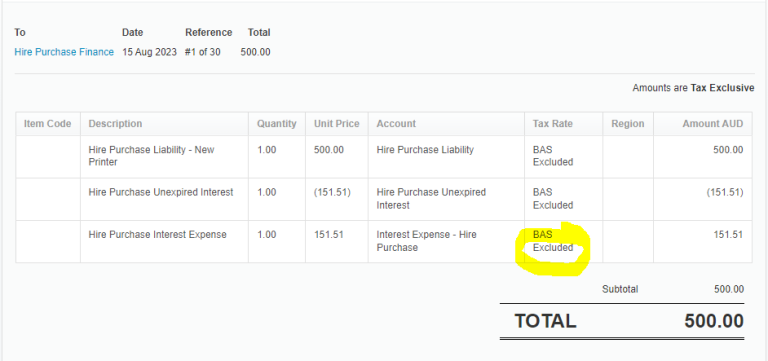The height and width of the screenshot is (361, 768).
Task: Select the reference #1 of 30
Action: click(202, 52)
